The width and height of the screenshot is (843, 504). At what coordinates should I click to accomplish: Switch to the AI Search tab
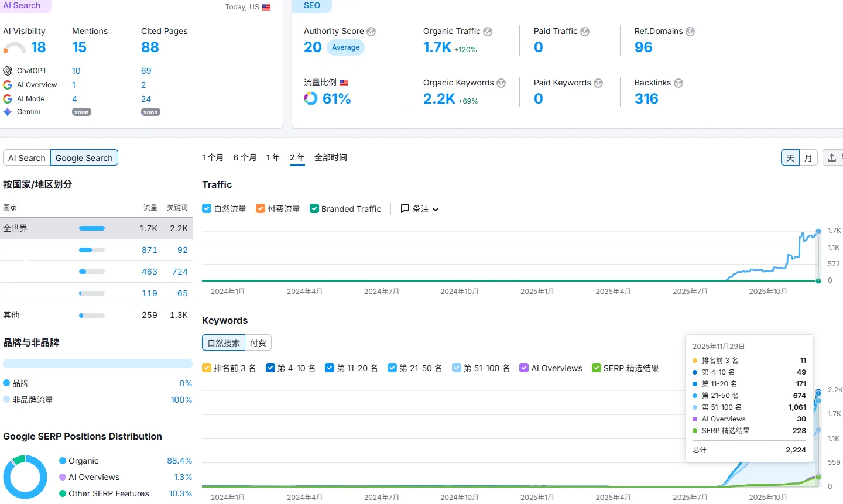27,158
